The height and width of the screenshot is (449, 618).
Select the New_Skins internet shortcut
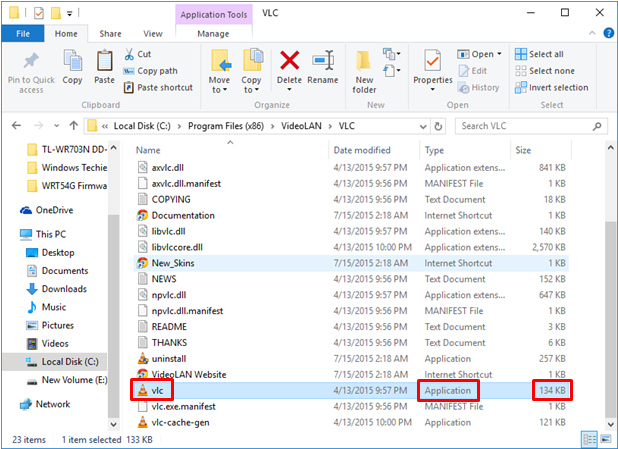351,263
